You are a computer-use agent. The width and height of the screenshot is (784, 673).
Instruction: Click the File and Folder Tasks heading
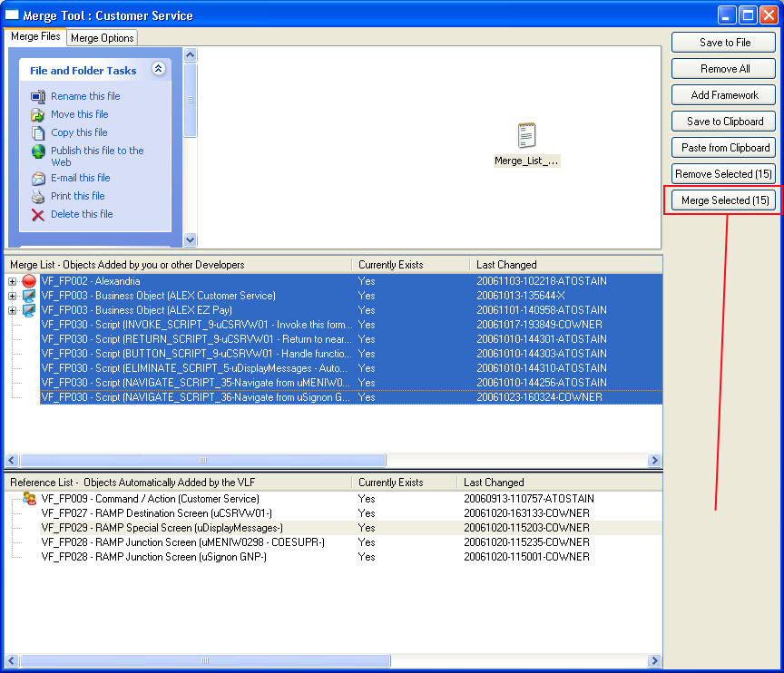coord(83,71)
